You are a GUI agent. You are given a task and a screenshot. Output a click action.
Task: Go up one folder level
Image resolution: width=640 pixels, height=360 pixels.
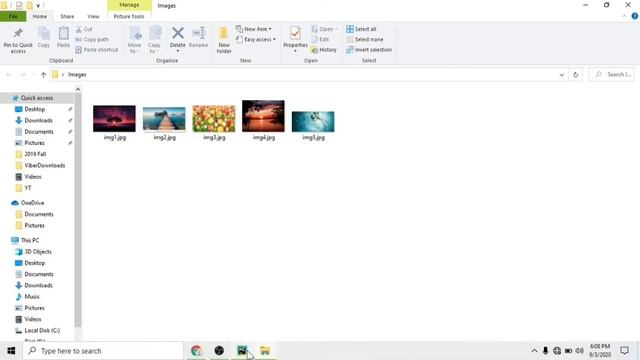(x=44, y=75)
